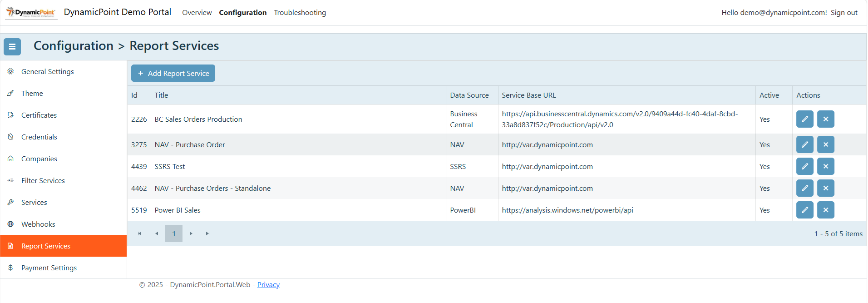Click the businesscentral.dynamics.com URL cell

point(627,119)
